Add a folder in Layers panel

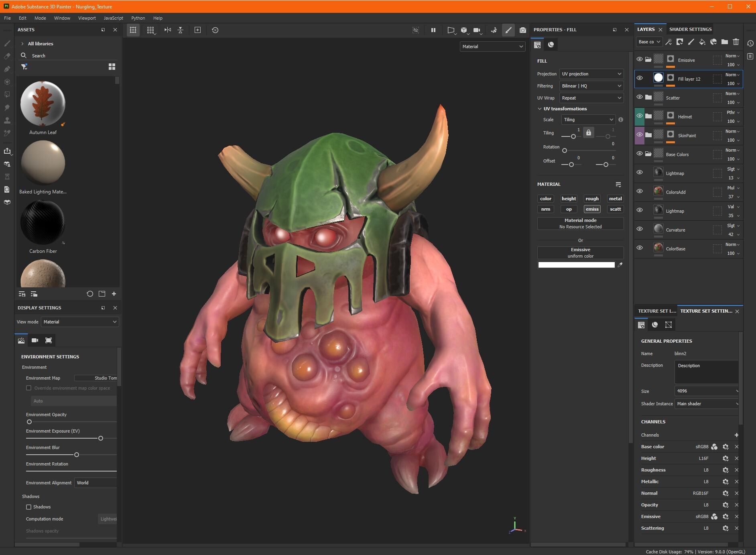tap(725, 42)
